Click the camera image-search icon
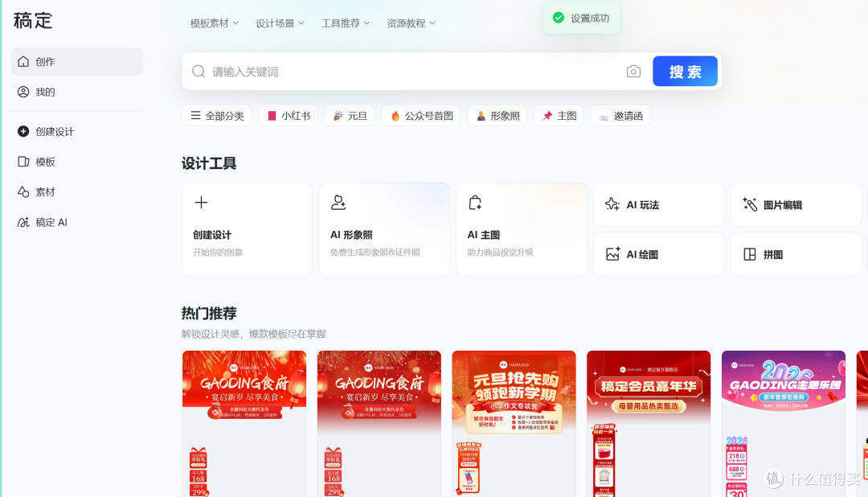Screen dimensions: 868x497 pos(633,72)
